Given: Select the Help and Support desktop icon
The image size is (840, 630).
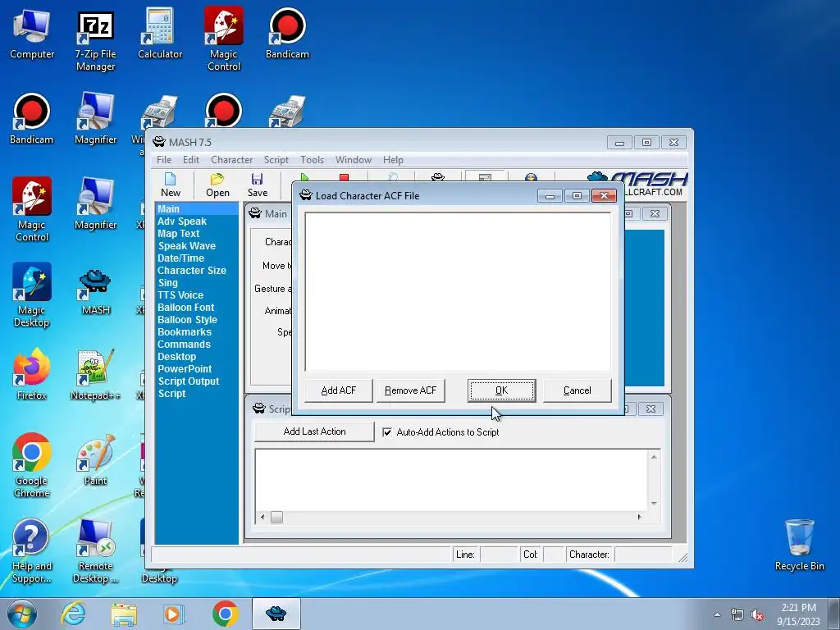Looking at the screenshot, I should click(32, 550).
